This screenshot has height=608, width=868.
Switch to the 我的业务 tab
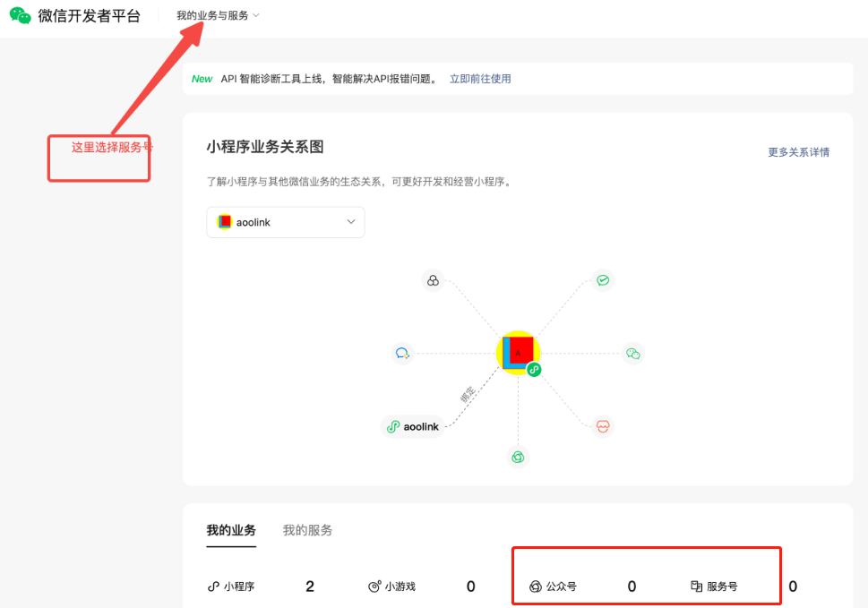(231, 530)
